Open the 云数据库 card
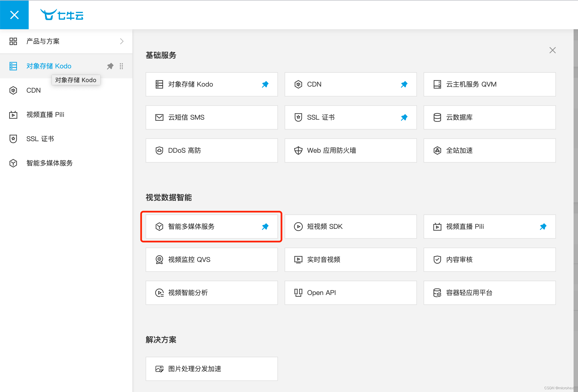578x392 pixels. click(490, 117)
